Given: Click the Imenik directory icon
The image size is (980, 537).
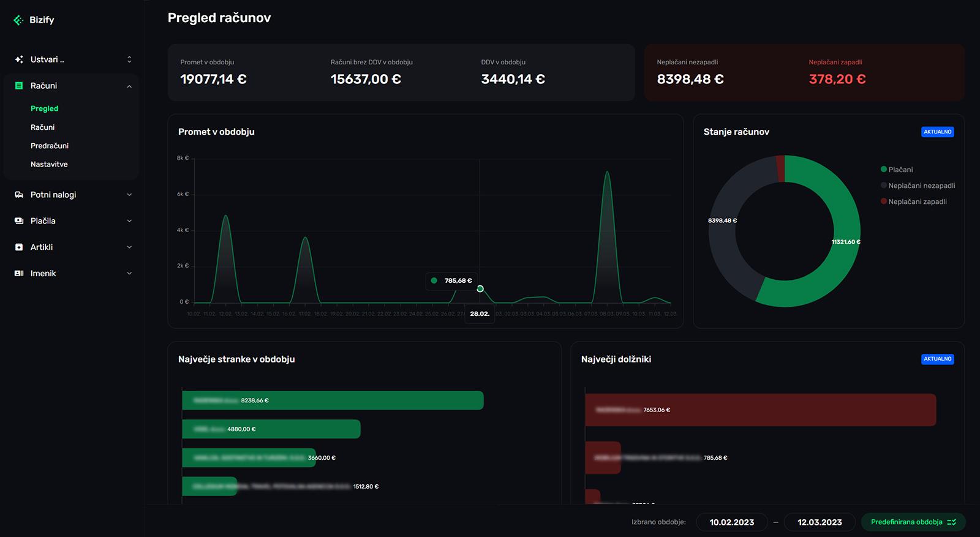Looking at the screenshot, I should [x=19, y=274].
